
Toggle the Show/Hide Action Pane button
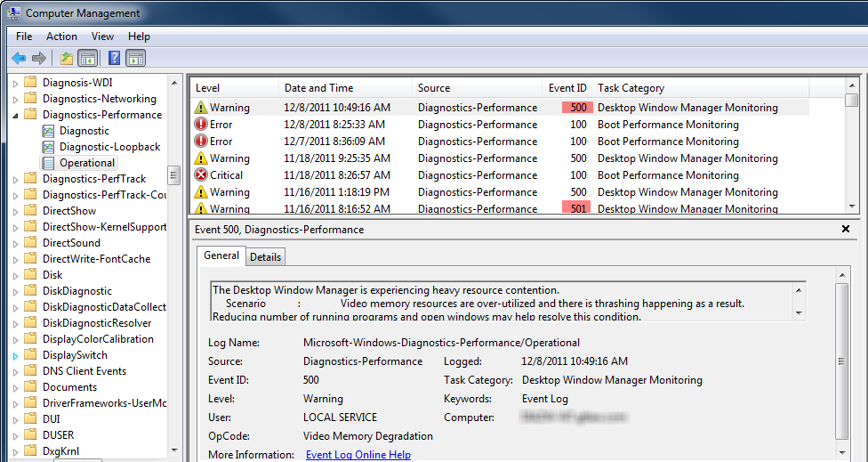coord(135,59)
